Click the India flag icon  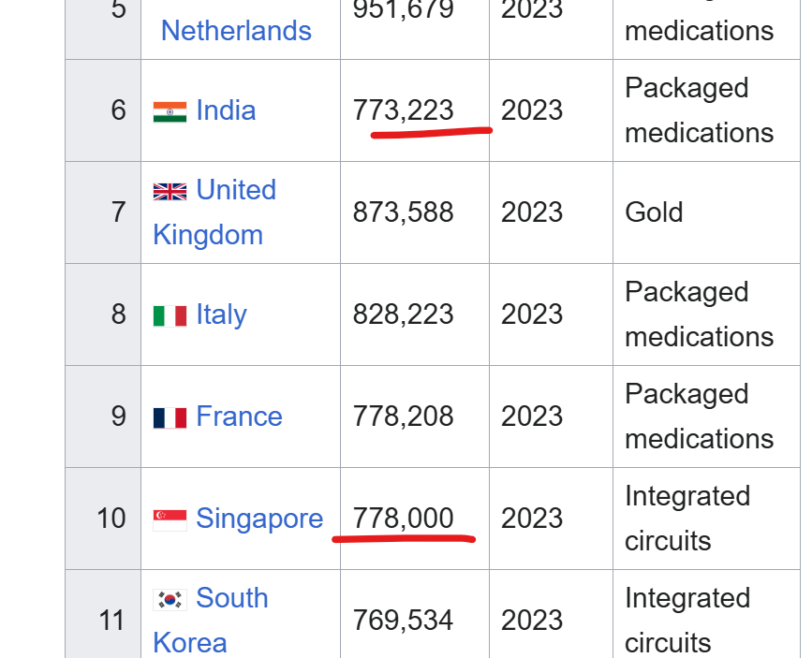tap(170, 111)
